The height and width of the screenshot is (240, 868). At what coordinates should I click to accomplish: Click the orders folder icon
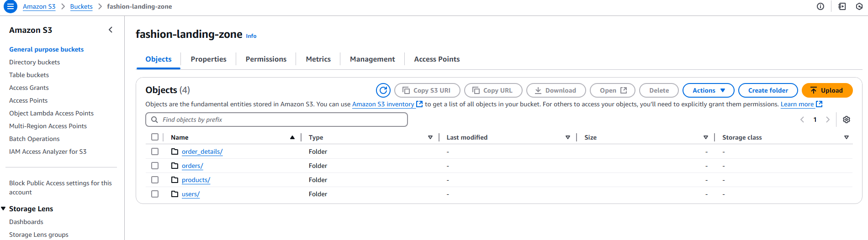(x=175, y=166)
